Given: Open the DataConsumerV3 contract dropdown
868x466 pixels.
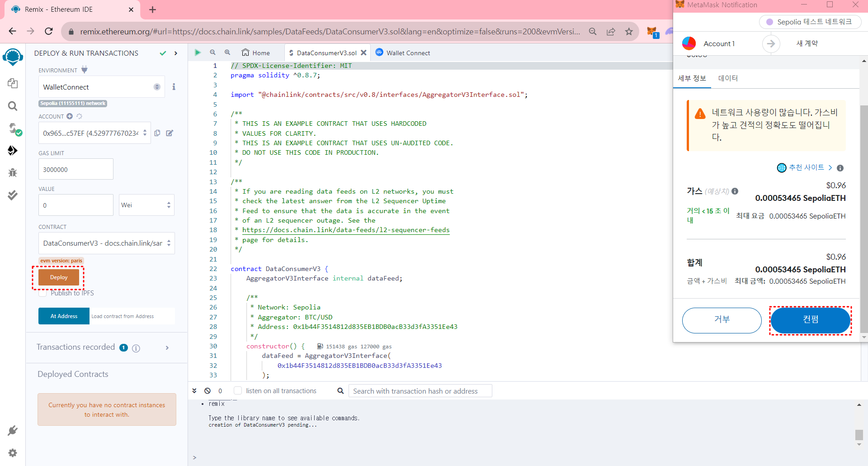Looking at the screenshot, I should 107,243.
